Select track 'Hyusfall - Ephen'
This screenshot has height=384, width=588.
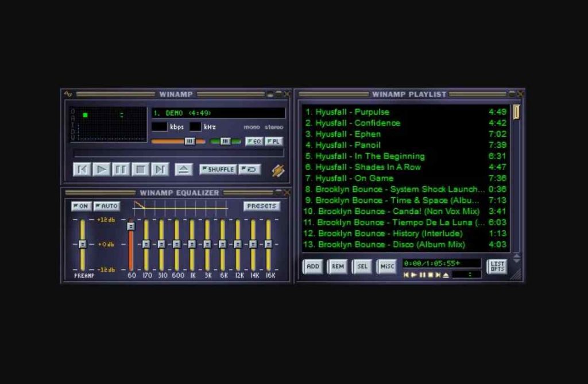pos(406,134)
